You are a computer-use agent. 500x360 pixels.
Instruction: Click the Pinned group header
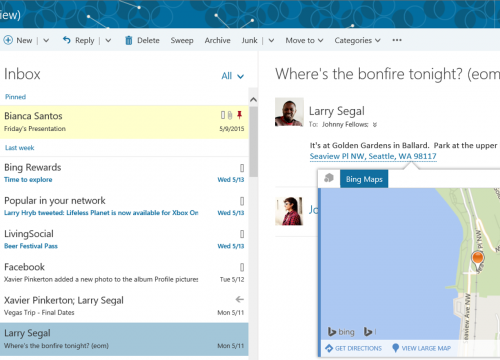15,97
